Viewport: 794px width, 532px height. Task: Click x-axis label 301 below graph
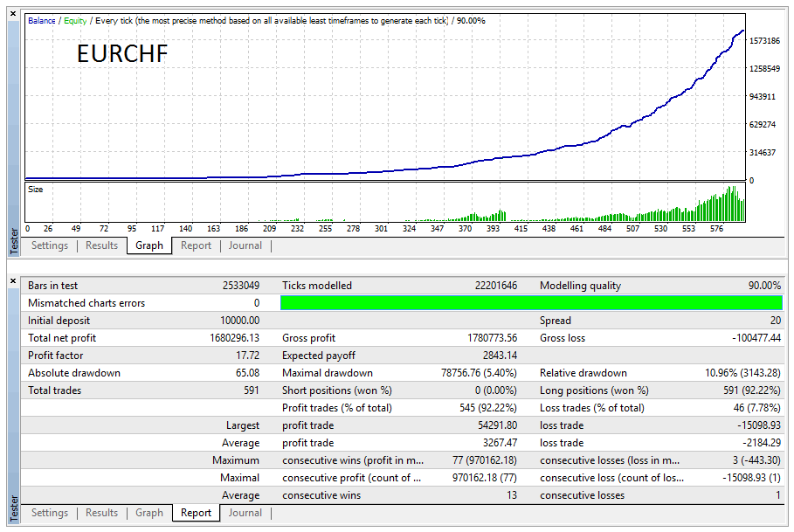(x=382, y=228)
